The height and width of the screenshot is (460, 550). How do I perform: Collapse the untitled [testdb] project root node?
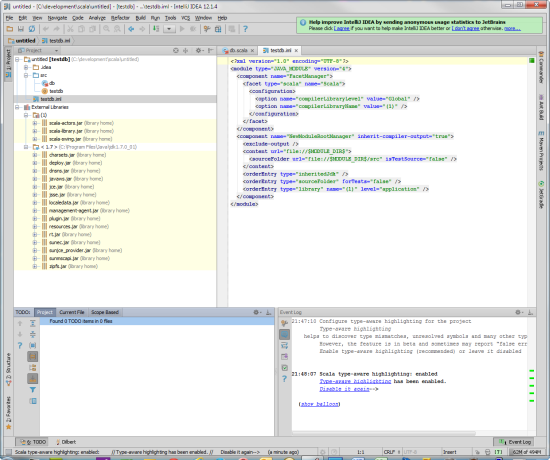17,59
